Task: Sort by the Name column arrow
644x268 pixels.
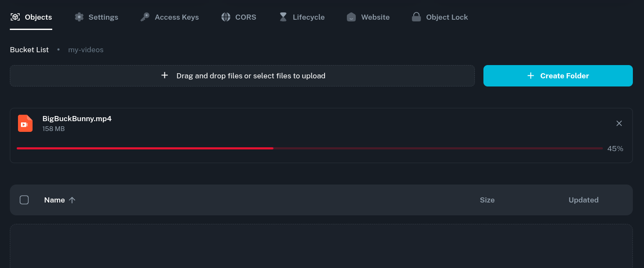Action: (x=72, y=200)
